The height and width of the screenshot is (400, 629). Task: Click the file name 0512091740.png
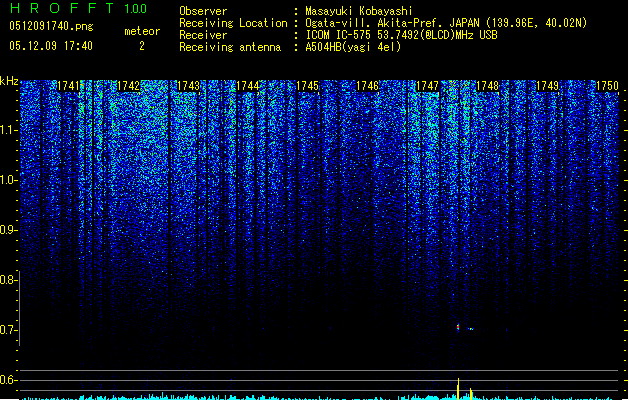pyautogui.click(x=51, y=26)
